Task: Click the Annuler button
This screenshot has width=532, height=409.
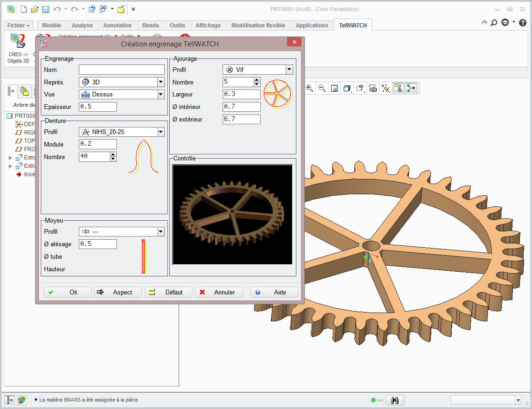Action: point(219,292)
